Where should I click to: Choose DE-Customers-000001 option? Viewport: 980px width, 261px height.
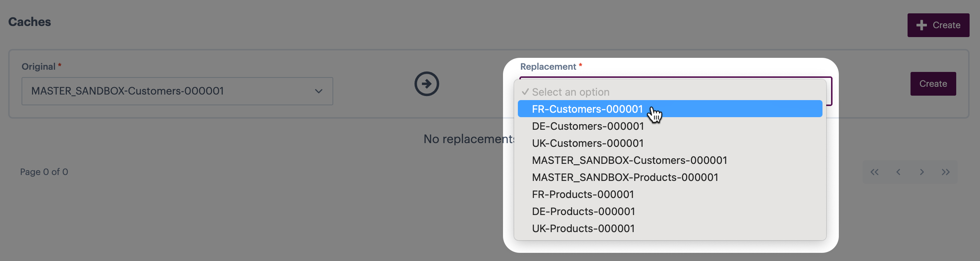click(587, 126)
